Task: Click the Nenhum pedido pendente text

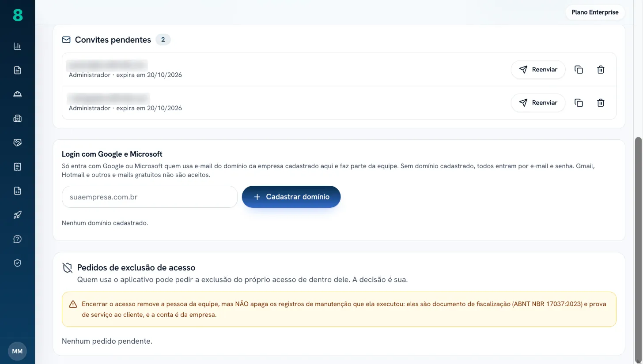Action: tap(107, 341)
